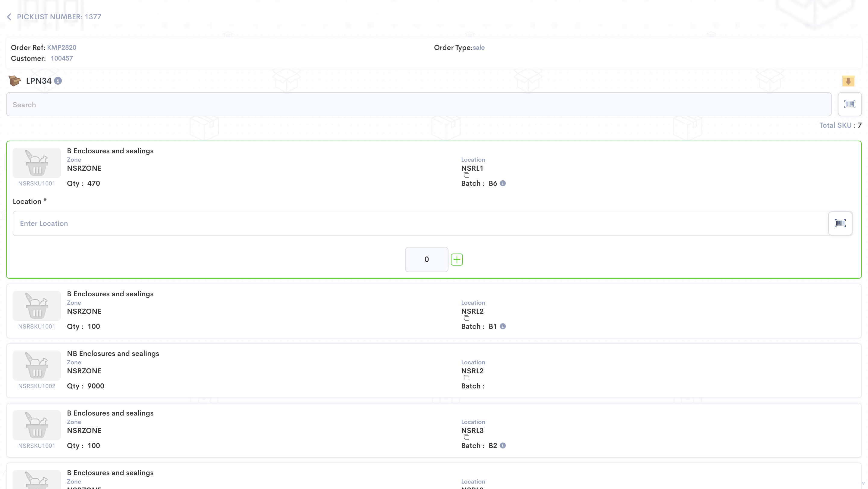Select product thumbnail for Qty 470 item
Viewport: 868px width, 489px height.
(x=37, y=163)
